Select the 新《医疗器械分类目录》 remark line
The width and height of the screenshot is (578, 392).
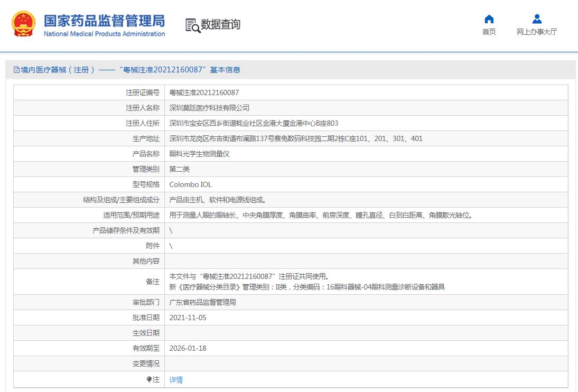click(x=306, y=287)
